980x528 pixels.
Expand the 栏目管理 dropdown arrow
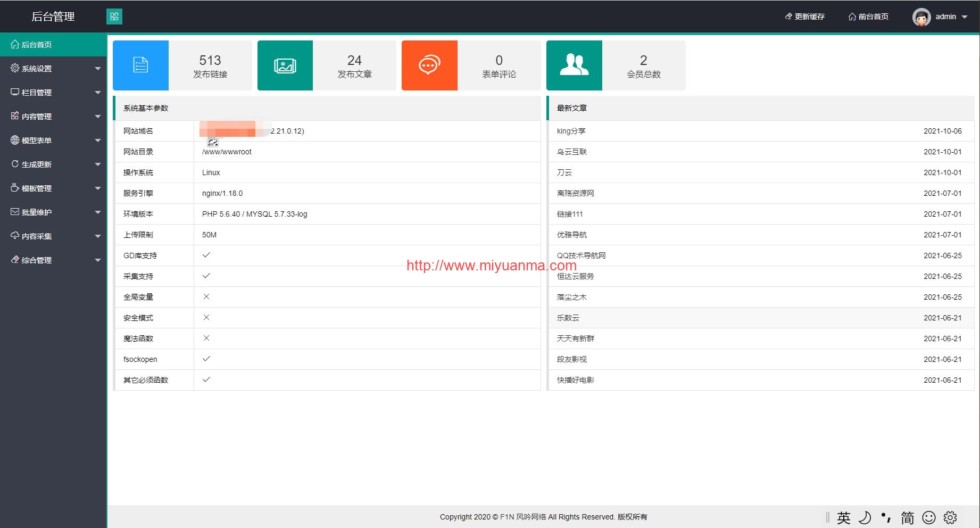click(98, 93)
